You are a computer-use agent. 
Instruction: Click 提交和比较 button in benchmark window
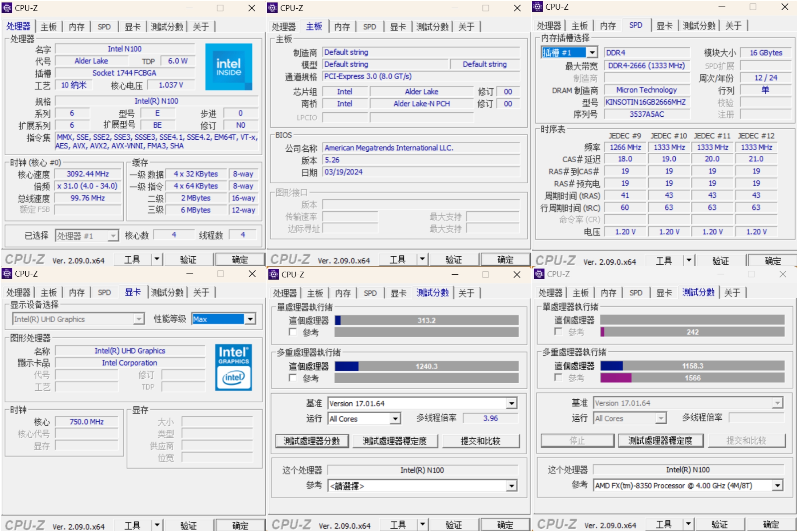click(480, 441)
